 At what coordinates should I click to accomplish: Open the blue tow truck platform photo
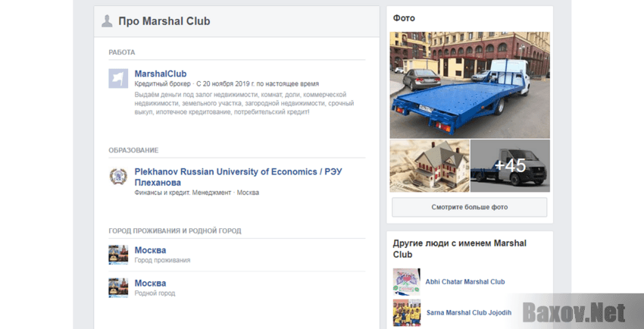click(x=470, y=85)
